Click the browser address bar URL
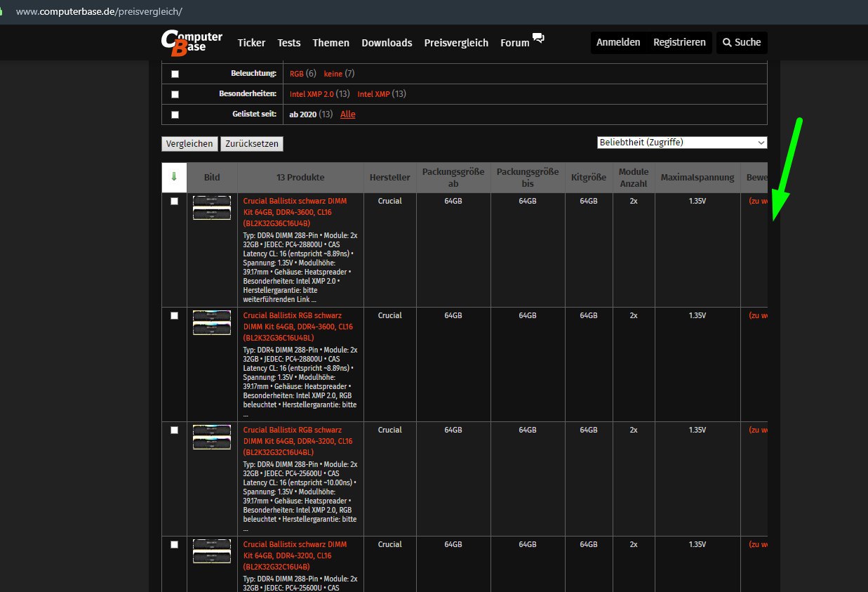 coord(99,12)
